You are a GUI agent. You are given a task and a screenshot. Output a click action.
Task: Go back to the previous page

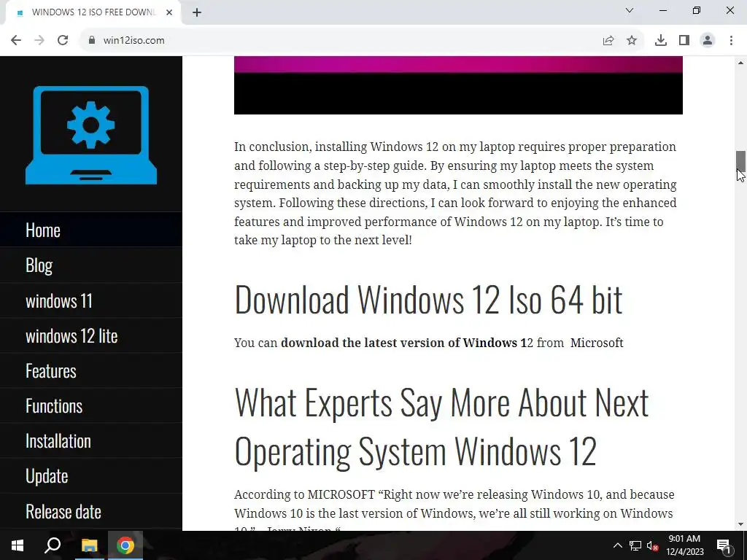coord(16,41)
